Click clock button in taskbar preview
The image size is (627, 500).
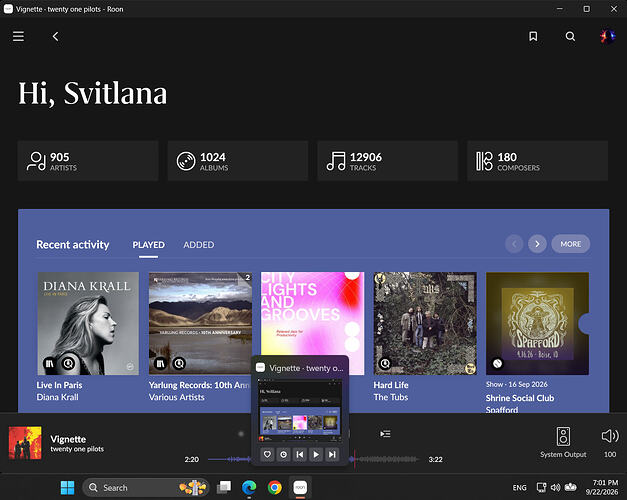click(284, 454)
